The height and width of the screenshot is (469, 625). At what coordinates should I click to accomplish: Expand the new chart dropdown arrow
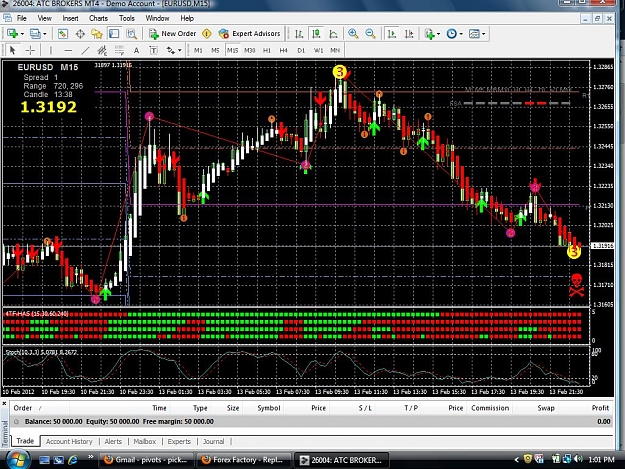click(22, 34)
